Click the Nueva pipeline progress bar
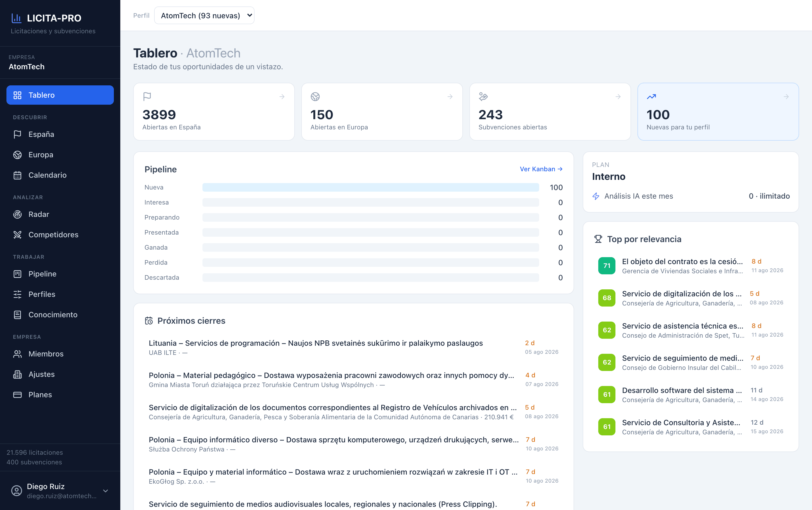Image resolution: width=812 pixels, height=510 pixels. 370,187
